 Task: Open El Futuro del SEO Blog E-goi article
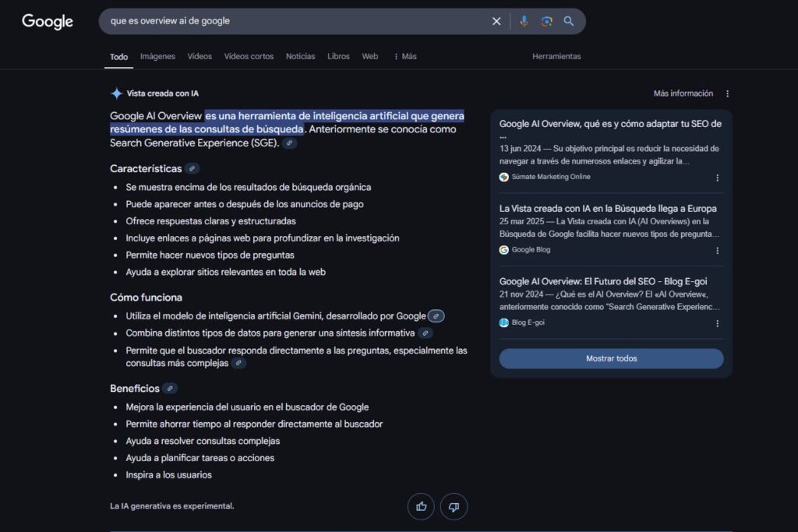(x=603, y=281)
